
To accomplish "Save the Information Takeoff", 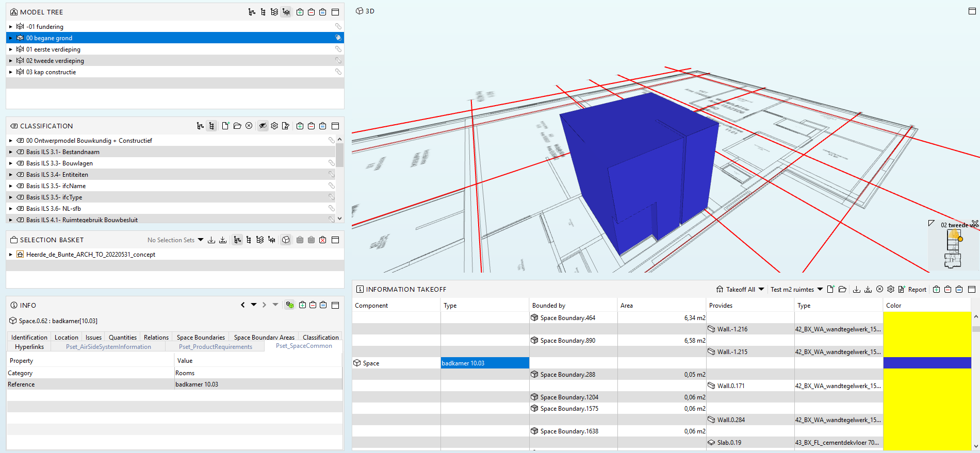I will click(x=857, y=289).
